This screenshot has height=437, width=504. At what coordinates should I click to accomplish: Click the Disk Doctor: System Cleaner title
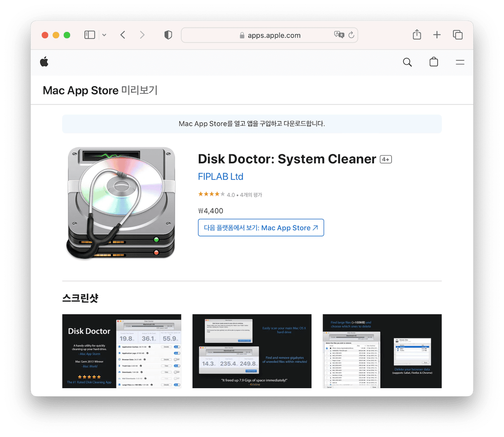pyautogui.click(x=287, y=159)
